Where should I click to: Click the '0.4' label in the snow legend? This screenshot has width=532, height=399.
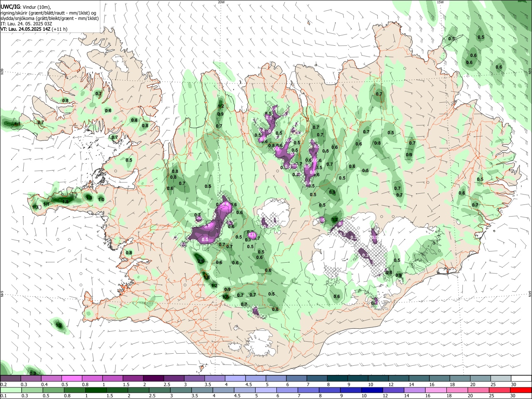(44, 384)
